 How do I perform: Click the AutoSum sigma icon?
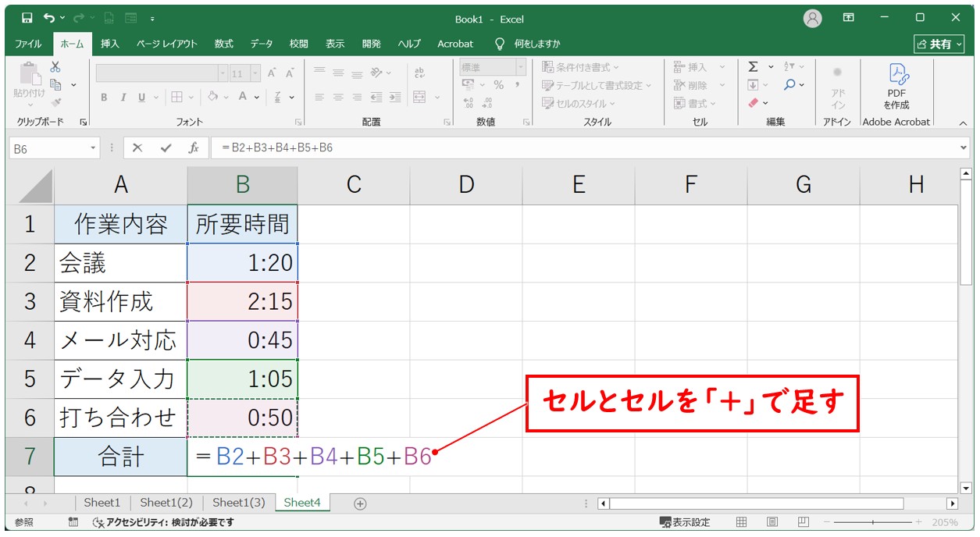[753, 67]
